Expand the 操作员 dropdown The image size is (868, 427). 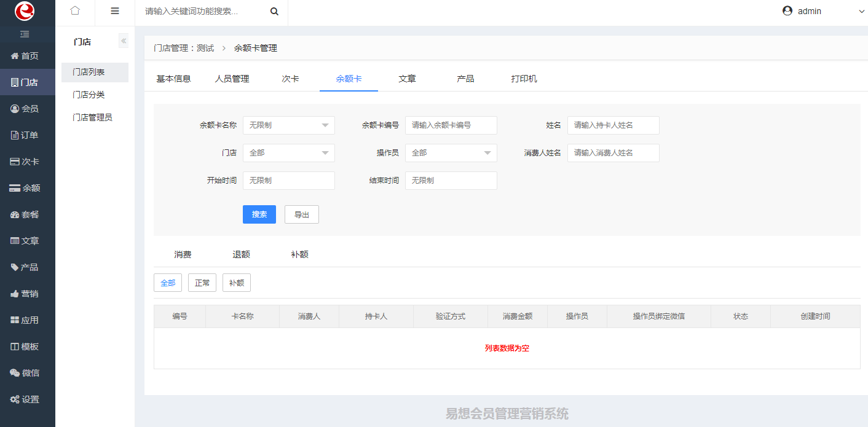coord(451,153)
